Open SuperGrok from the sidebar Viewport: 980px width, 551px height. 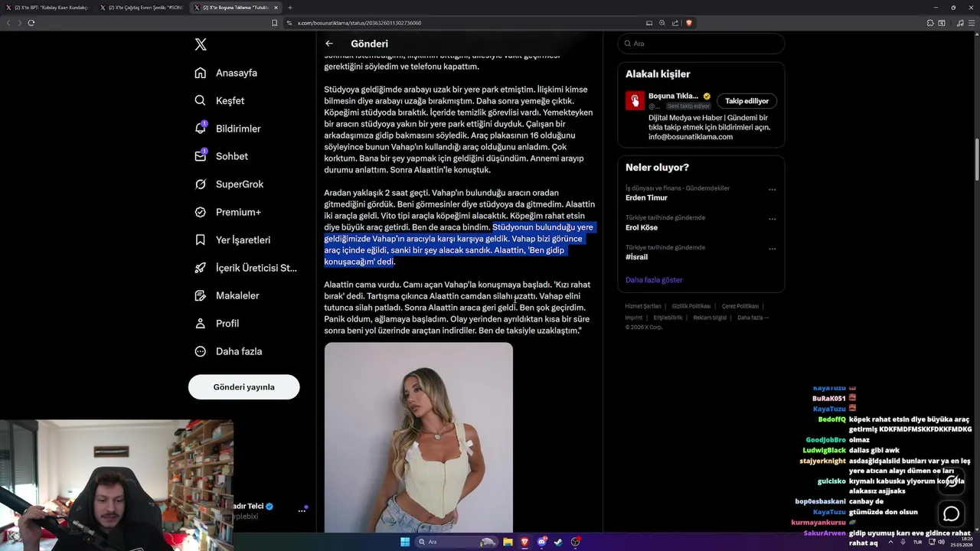229,184
